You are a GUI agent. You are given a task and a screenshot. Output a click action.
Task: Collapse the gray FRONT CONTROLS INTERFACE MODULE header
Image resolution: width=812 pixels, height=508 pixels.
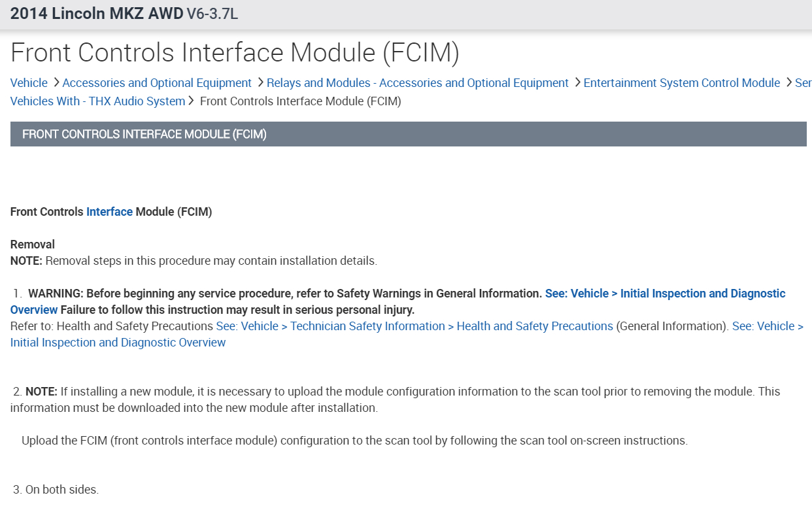pos(408,134)
